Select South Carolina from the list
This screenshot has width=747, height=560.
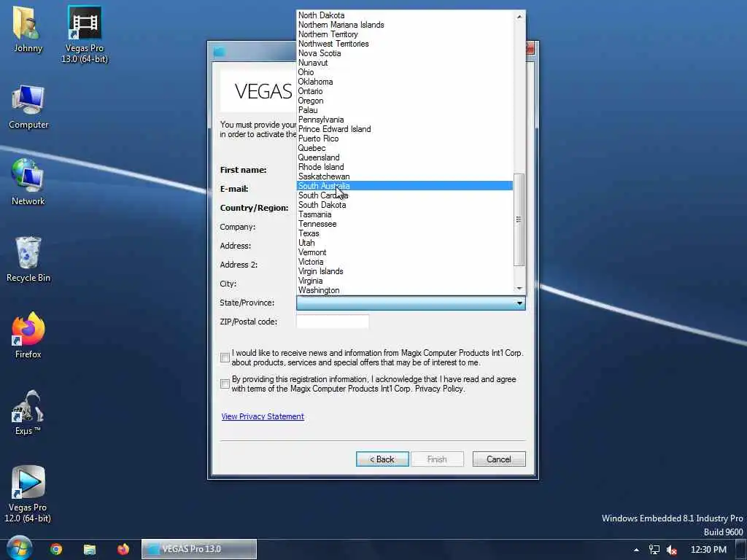[404, 195]
